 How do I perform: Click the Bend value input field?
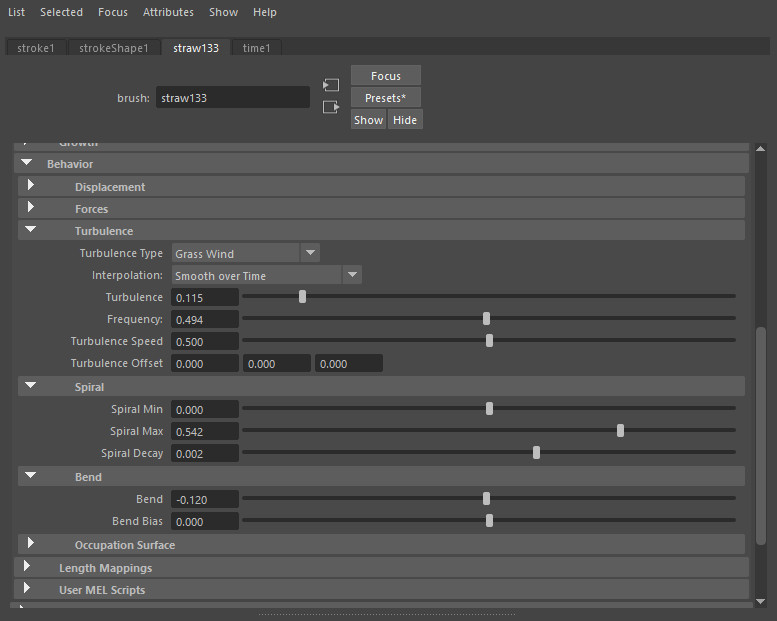pyautogui.click(x=205, y=499)
